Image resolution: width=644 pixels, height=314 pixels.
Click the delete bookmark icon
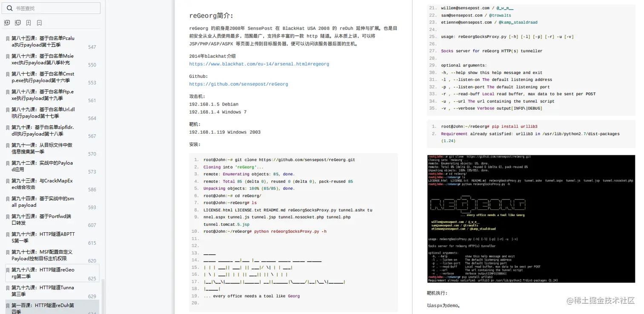[39, 23]
